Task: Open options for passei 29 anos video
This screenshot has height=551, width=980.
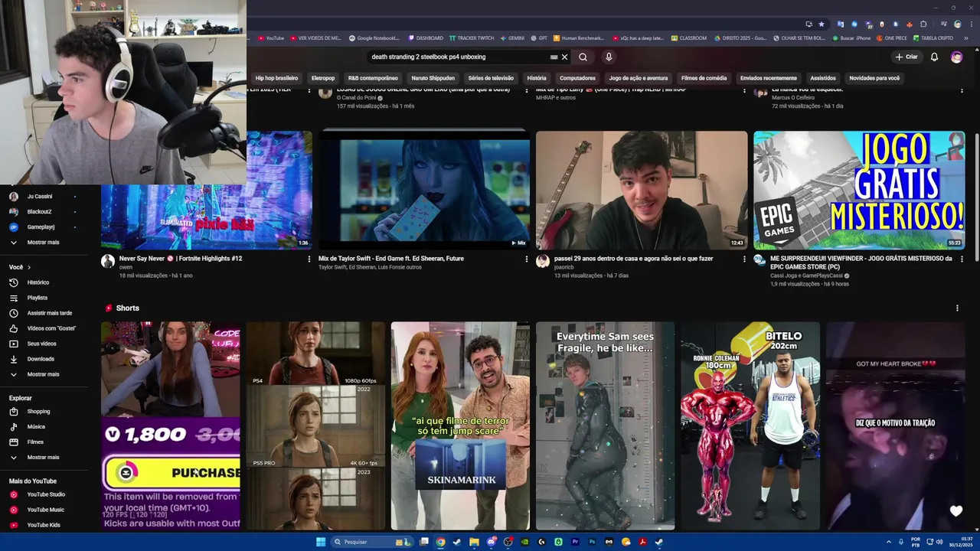Action: (744, 259)
